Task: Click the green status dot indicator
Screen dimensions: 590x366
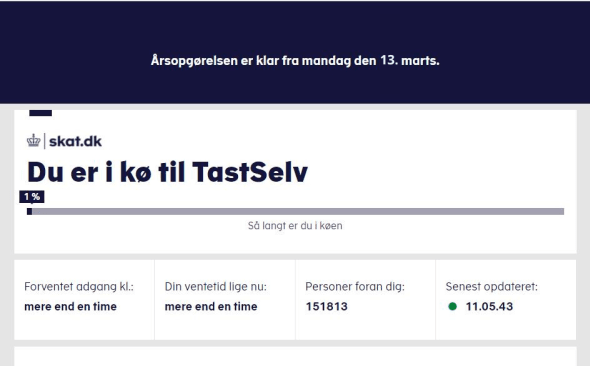Action: tap(453, 306)
